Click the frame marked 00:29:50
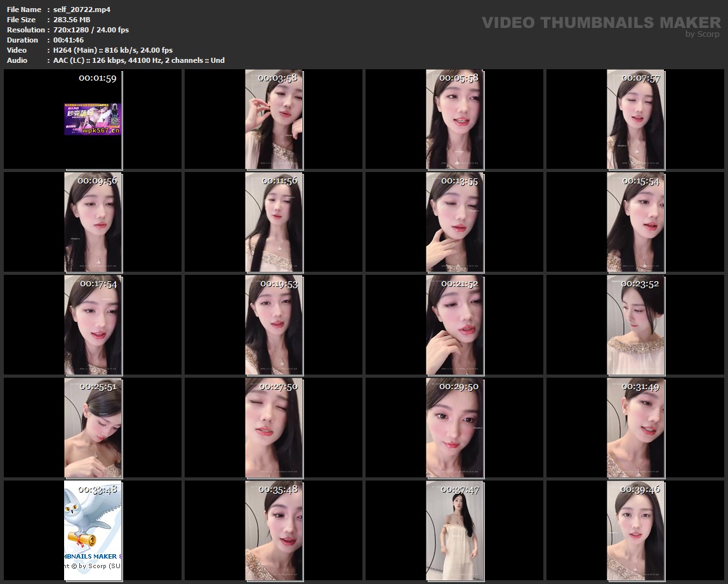This screenshot has height=584, width=728. (x=454, y=428)
